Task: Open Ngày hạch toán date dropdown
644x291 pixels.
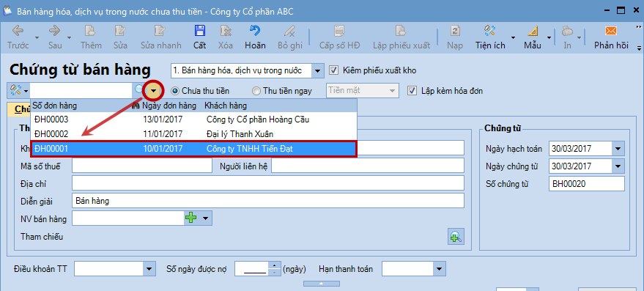Action: click(x=618, y=149)
